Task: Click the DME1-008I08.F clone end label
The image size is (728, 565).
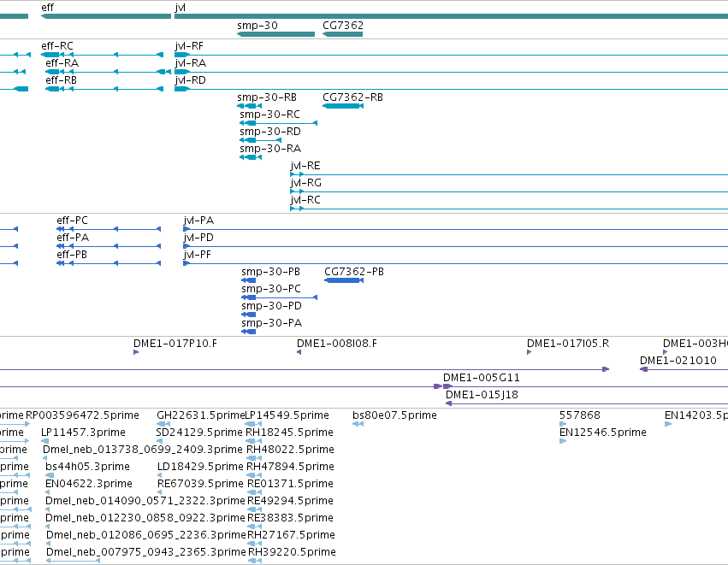Action: click(337, 344)
